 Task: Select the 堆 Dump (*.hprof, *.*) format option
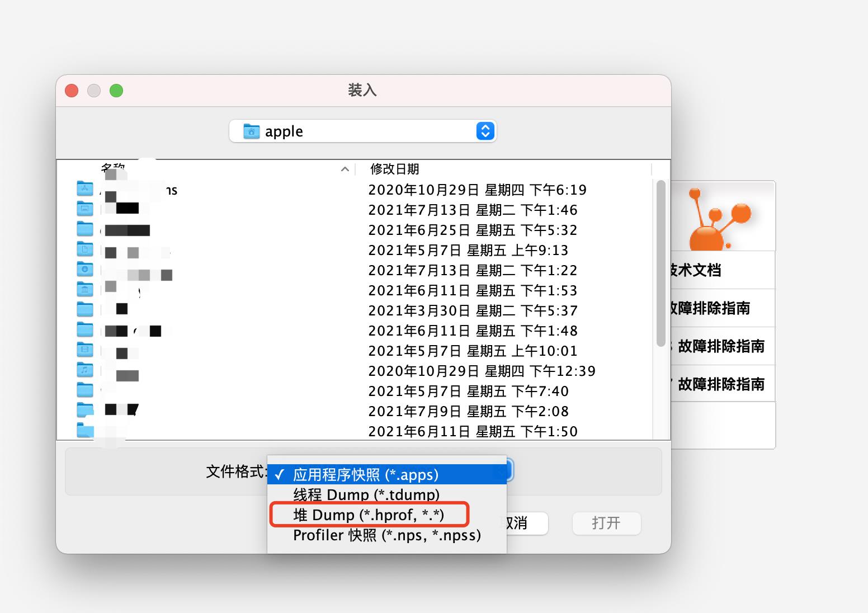click(x=387, y=515)
